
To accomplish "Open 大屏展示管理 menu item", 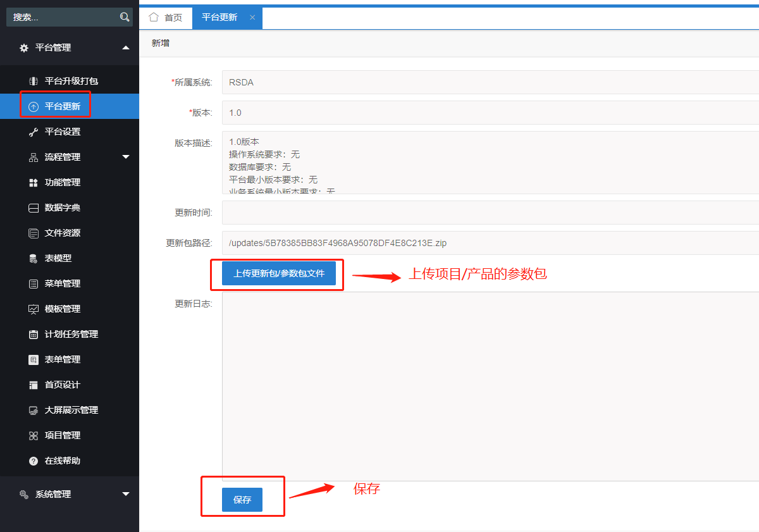I will point(71,410).
